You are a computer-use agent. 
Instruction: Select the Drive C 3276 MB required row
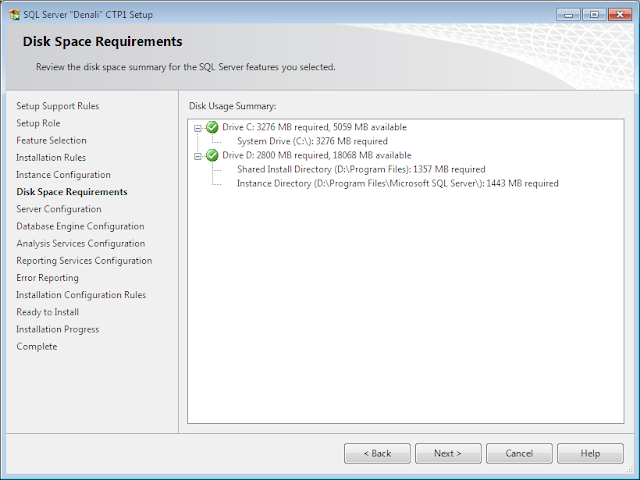pos(314,127)
